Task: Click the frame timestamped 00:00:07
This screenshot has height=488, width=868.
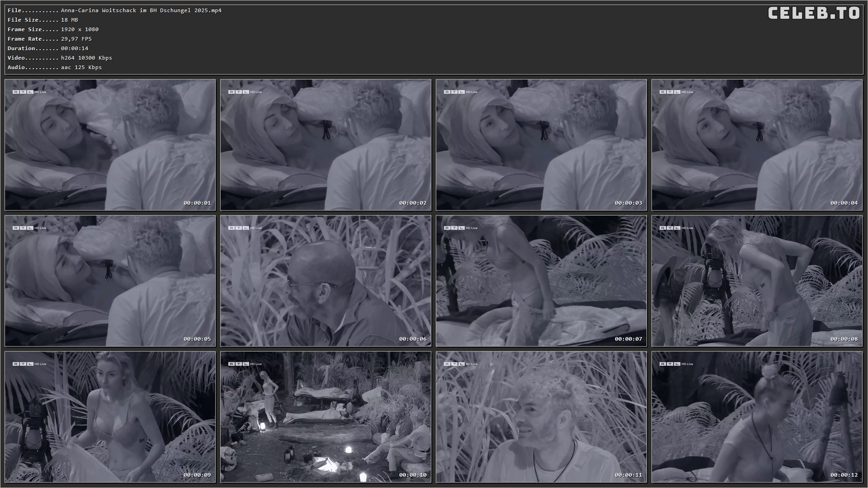Action: coord(541,281)
